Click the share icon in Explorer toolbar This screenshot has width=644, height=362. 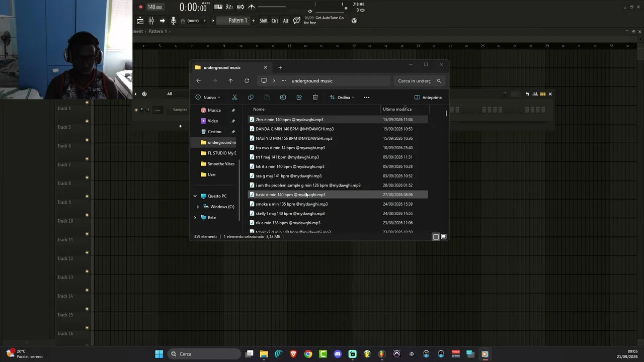tap(299, 98)
